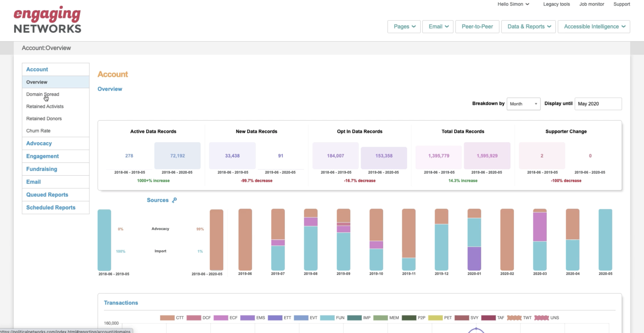Select Domain Spread in the sidebar

[x=42, y=94]
